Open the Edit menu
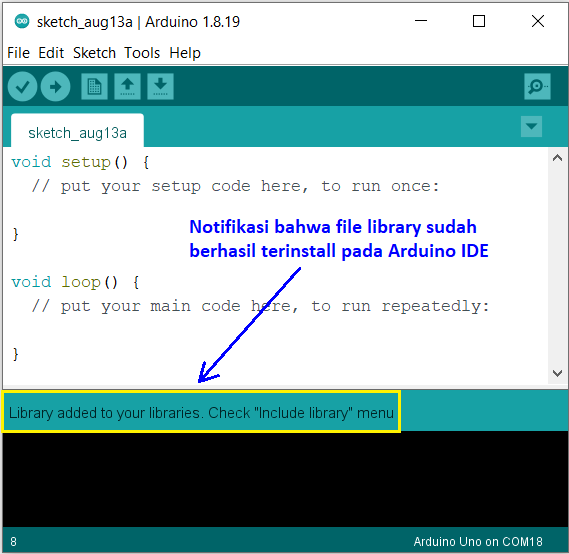This screenshot has height=554, width=569. [51, 53]
